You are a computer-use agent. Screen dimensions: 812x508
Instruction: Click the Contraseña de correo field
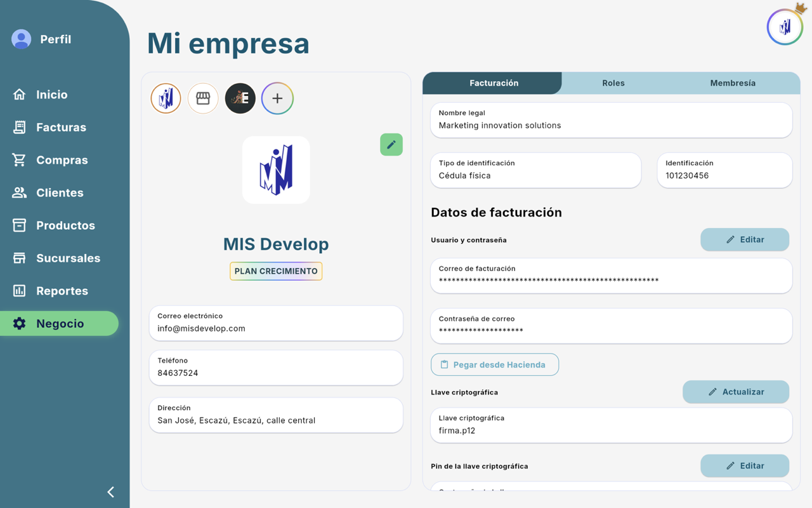612,325
